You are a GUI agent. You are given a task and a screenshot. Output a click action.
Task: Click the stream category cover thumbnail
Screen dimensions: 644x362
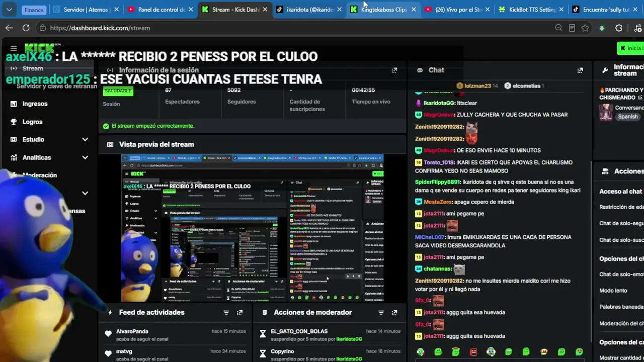606,112
